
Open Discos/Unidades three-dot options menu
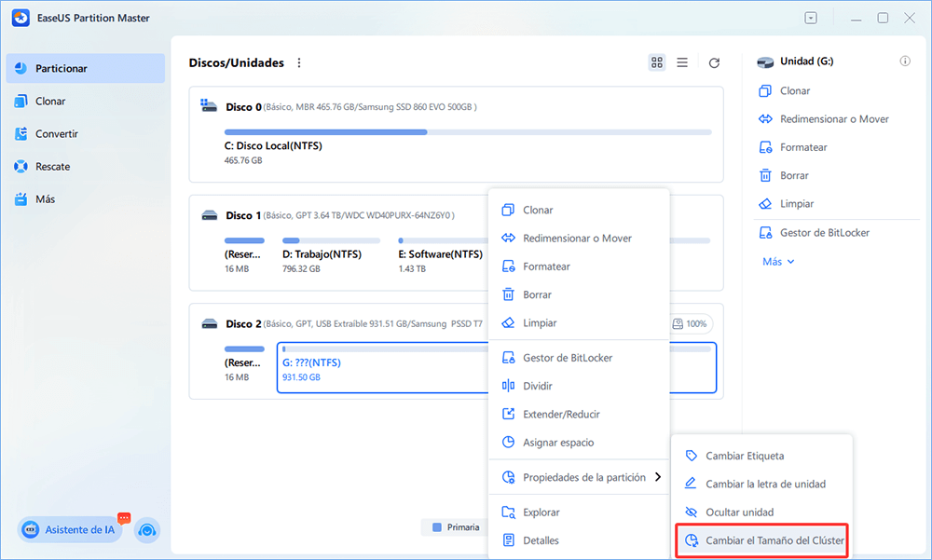click(299, 63)
